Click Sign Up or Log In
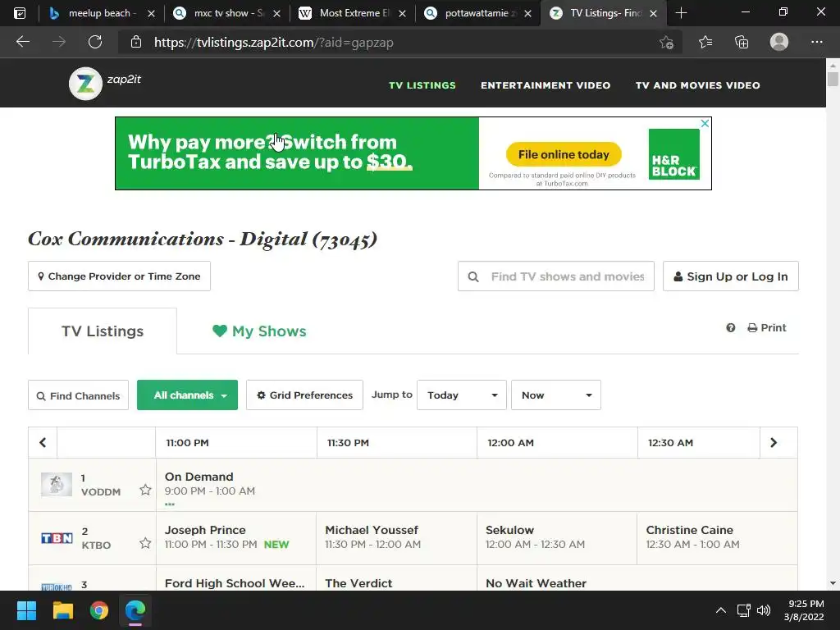This screenshot has height=630, width=840. [731, 276]
